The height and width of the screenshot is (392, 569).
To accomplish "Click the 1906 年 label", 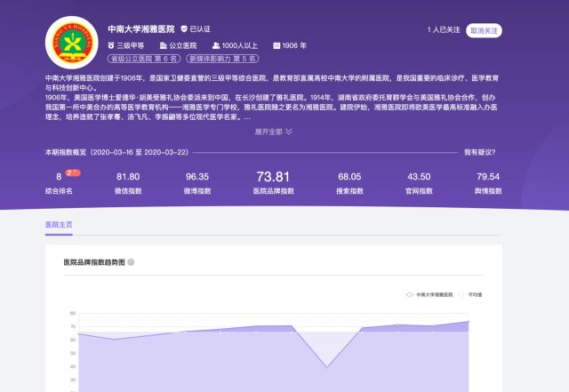I will (x=294, y=45).
